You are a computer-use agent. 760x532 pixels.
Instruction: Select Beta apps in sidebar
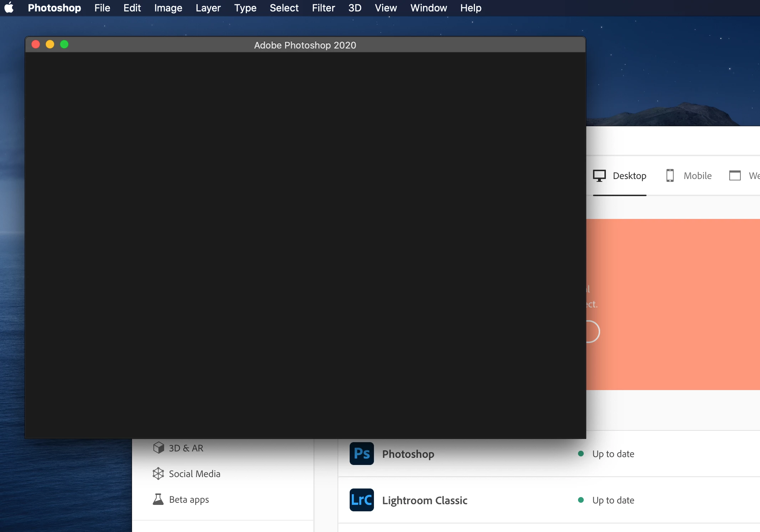189,500
